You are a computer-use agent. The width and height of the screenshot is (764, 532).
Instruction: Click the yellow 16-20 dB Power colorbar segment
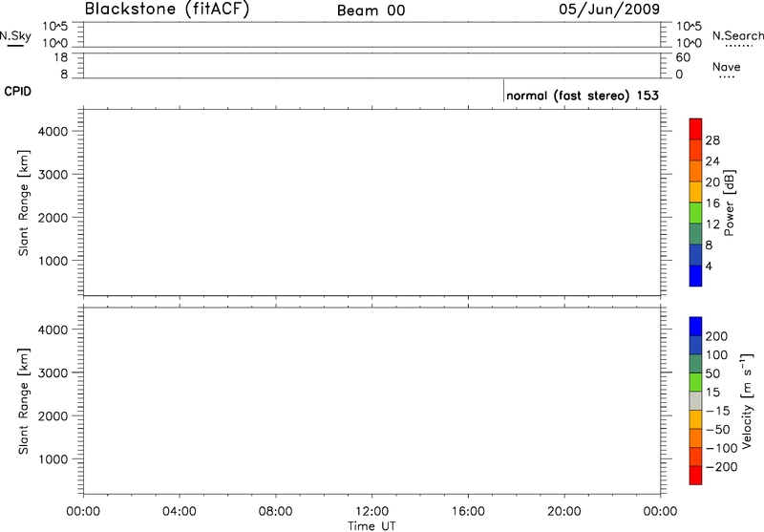(696, 192)
